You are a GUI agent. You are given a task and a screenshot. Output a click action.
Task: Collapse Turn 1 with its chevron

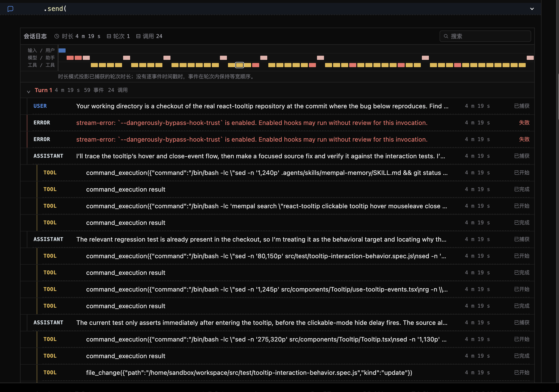(x=29, y=91)
